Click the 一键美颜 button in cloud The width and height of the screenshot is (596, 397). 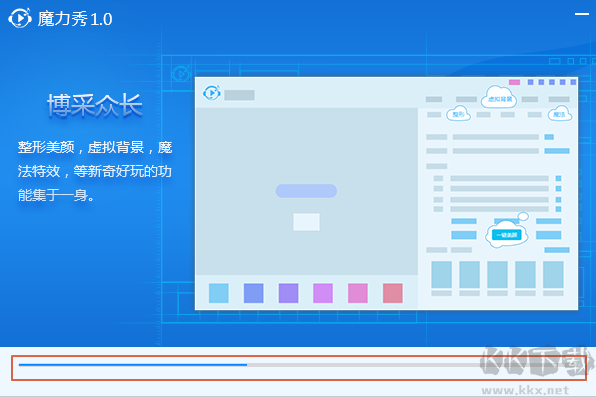[x=507, y=235]
